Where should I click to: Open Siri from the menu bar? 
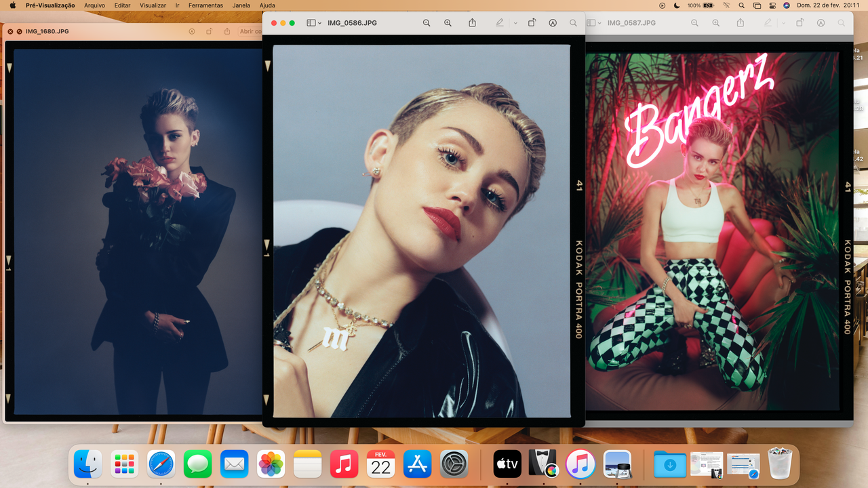787,5
